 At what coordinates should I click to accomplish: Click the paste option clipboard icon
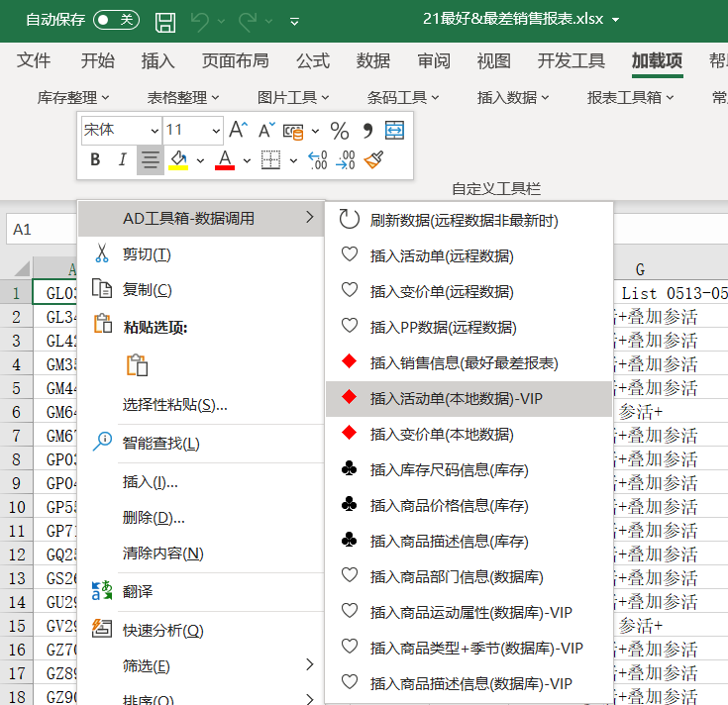point(138,364)
